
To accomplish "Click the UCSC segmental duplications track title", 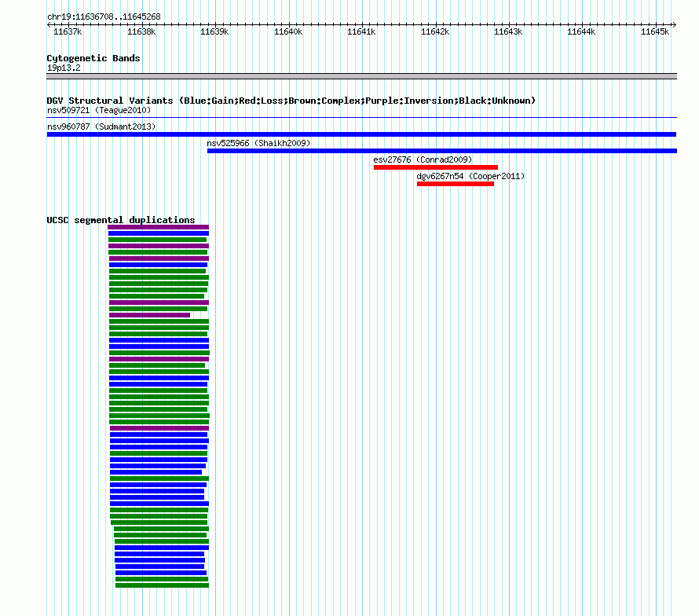I will 121,220.
